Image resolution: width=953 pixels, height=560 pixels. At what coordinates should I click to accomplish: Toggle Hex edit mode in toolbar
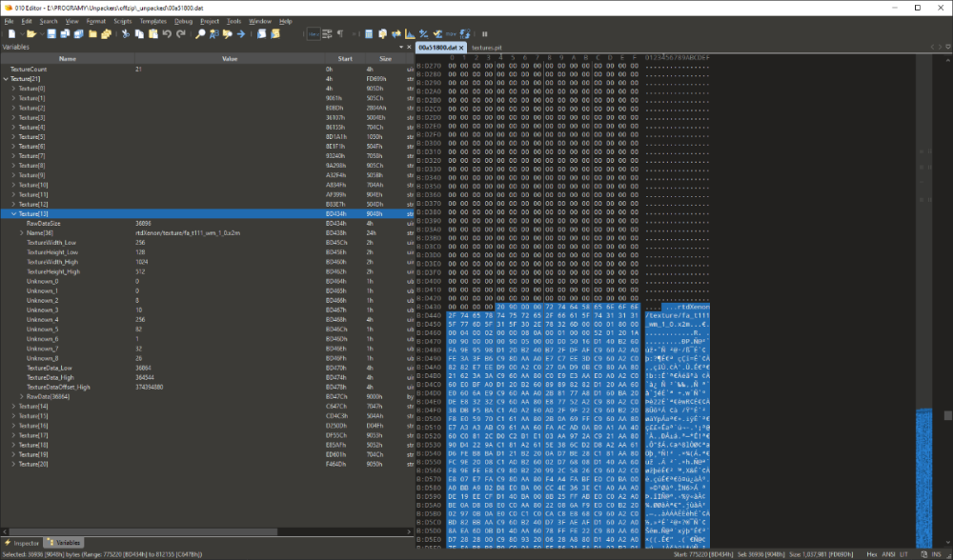point(313,33)
